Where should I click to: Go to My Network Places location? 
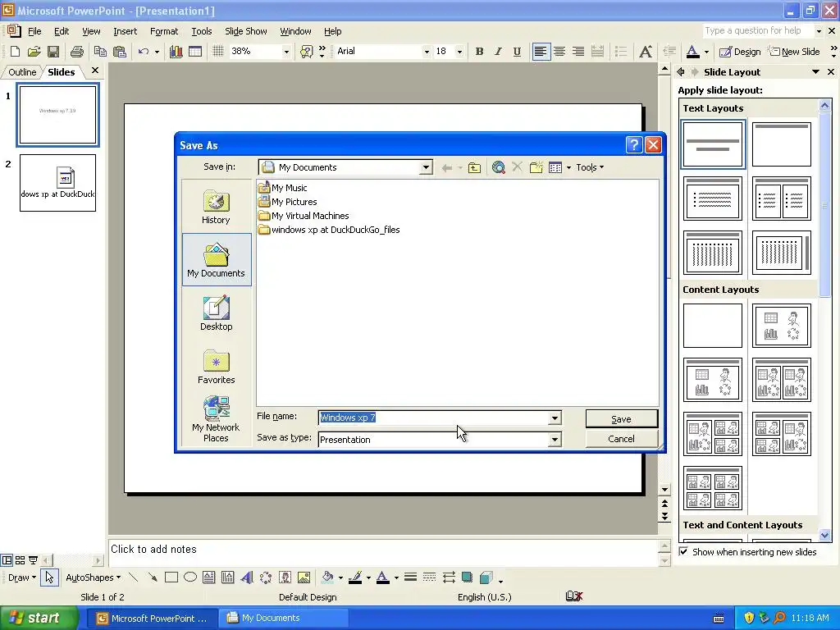pos(216,419)
